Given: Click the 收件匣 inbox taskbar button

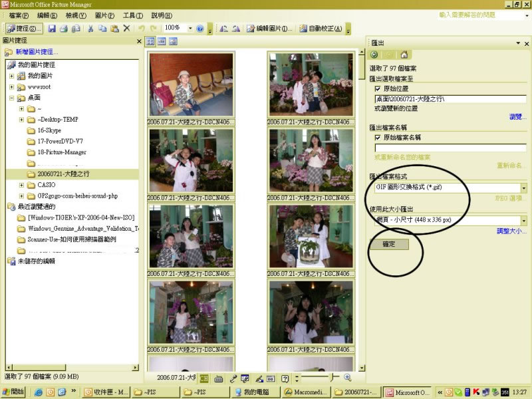Looking at the screenshot, I should click(106, 392).
